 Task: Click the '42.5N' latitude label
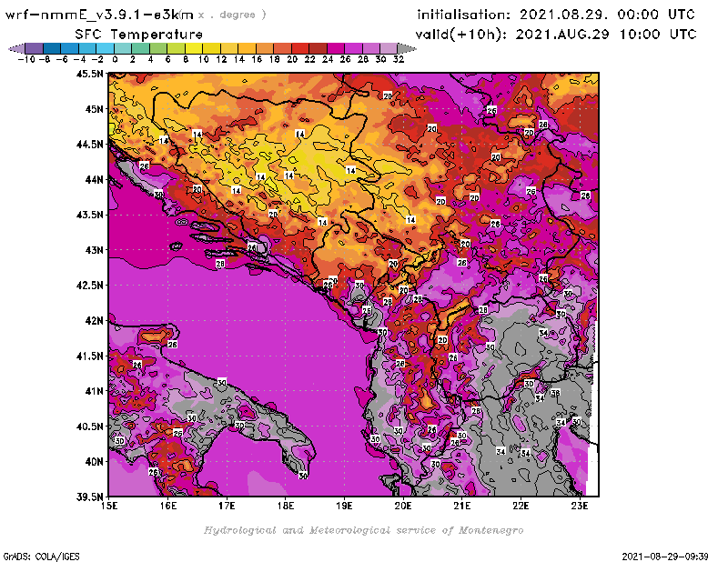(90, 286)
